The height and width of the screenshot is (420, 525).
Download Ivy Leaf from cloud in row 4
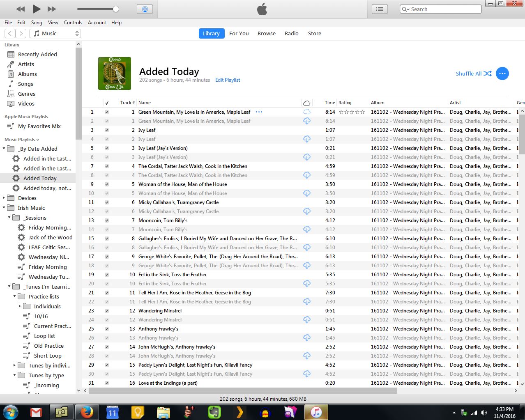coord(306,139)
